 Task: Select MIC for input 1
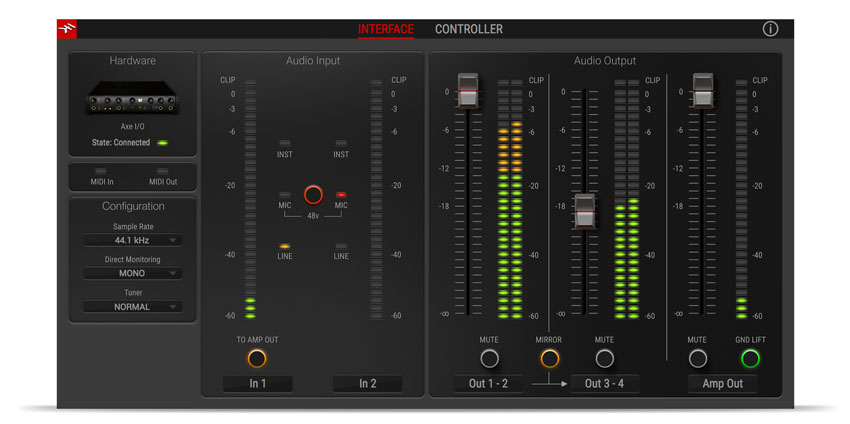click(x=285, y=194)
